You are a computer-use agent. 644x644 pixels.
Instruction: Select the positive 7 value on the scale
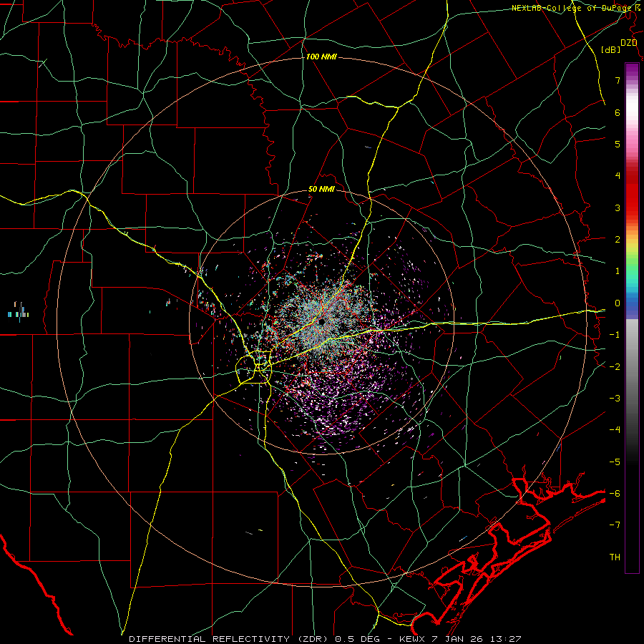[618, 80]
